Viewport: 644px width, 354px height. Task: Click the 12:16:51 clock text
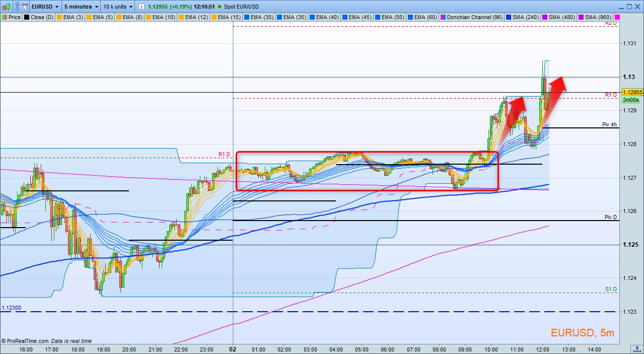[x=204, y=7]
